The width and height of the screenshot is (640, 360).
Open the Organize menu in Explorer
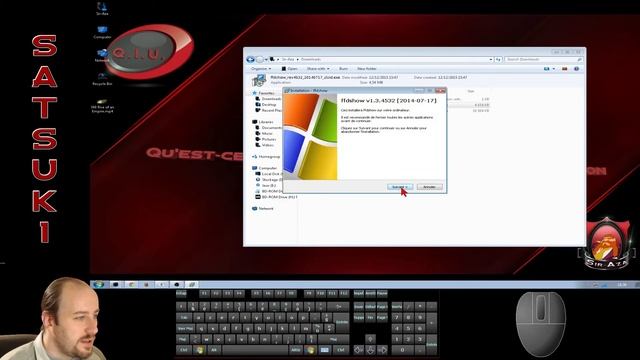point(261,69)
